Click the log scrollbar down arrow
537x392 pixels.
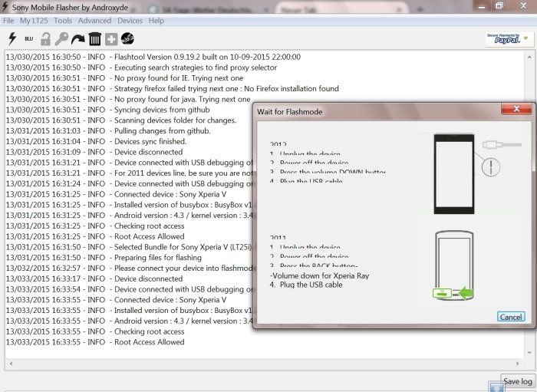pyautogui.click(x=529, y=353)
